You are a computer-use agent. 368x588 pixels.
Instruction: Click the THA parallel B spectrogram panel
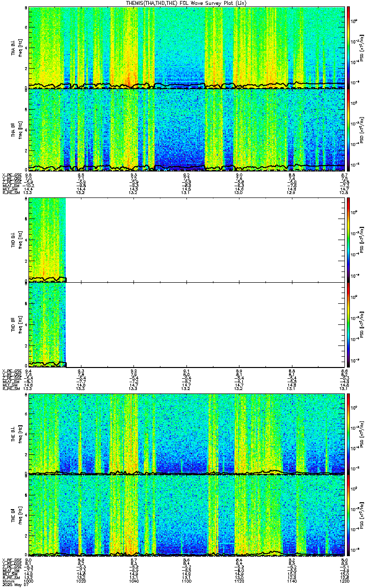186,129
